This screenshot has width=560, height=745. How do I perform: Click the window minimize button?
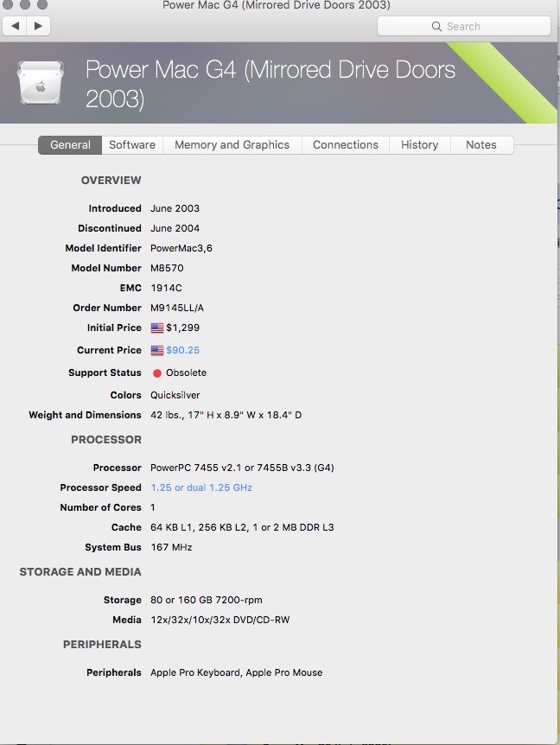pyautogui.click(x=25, y=4)
